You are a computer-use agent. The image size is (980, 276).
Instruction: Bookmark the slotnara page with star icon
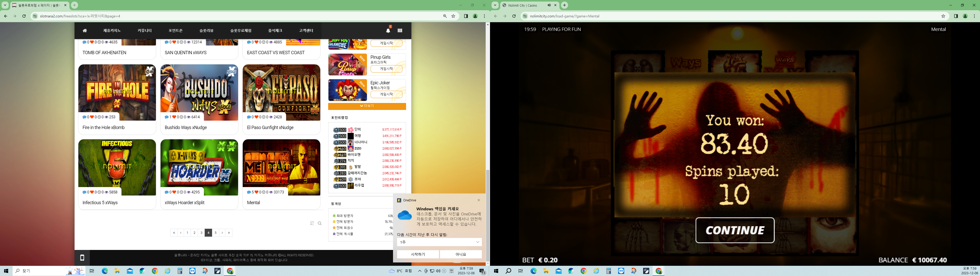pyautogui.click(x=453, y=16)
